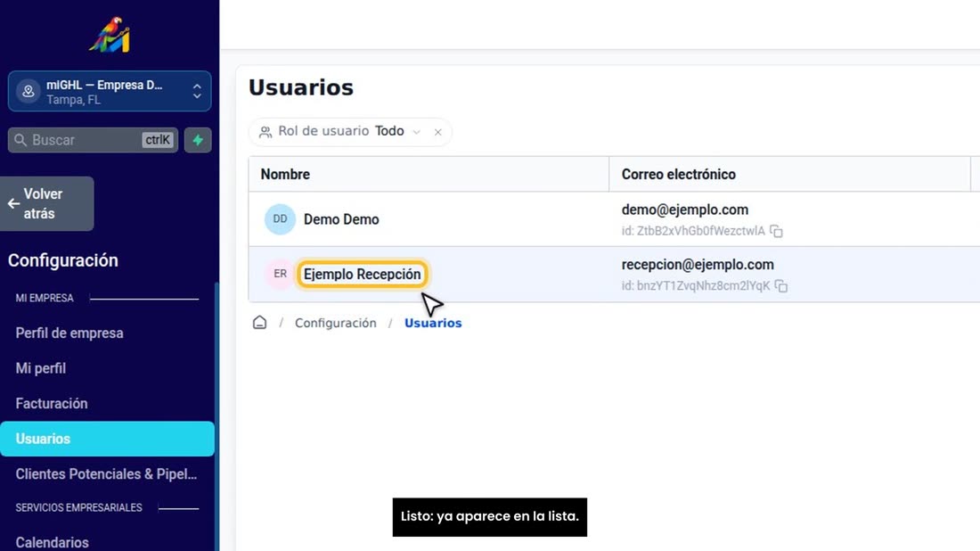Click the location pin icon beside mIGHL
The image size is (980, 551).
click(x=29, y=91)
